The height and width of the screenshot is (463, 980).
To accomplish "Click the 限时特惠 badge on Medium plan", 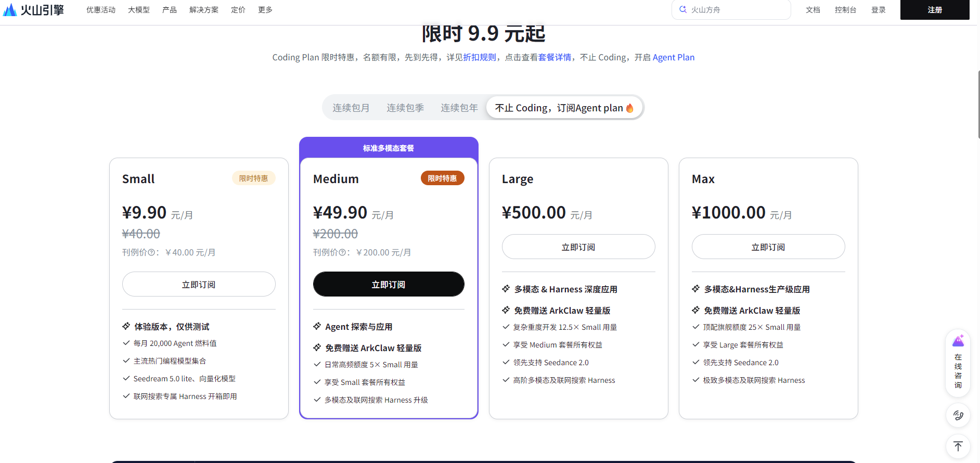I will pos(442,178).
